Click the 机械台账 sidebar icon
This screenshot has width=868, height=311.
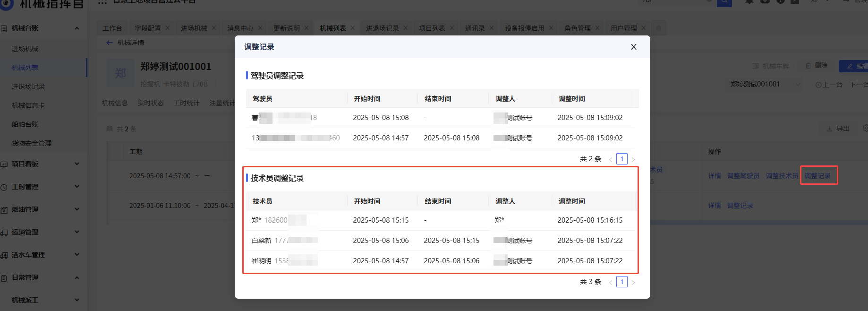[x=4, y=28]
